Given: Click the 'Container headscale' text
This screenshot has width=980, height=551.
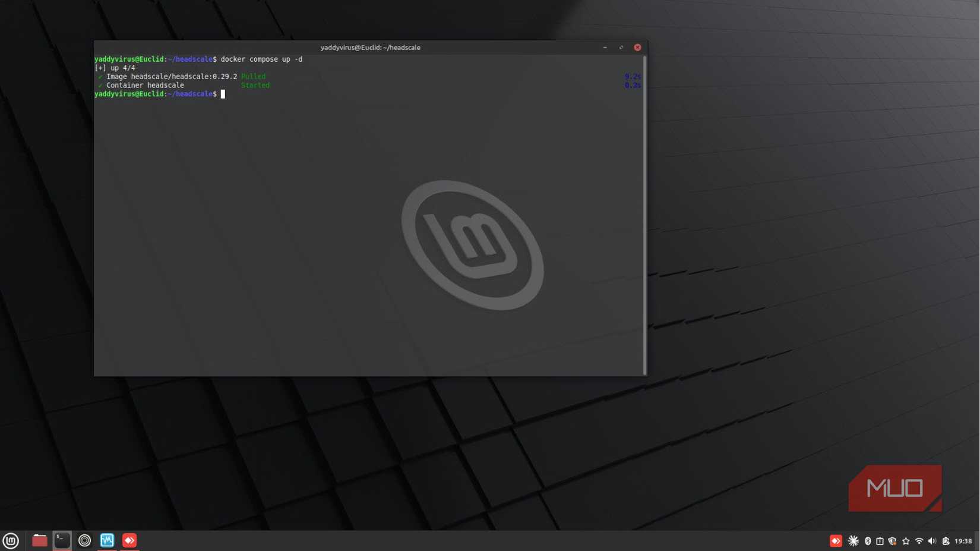Looking at the screenshot, I should pyautogui.click(x=145, y=86).
